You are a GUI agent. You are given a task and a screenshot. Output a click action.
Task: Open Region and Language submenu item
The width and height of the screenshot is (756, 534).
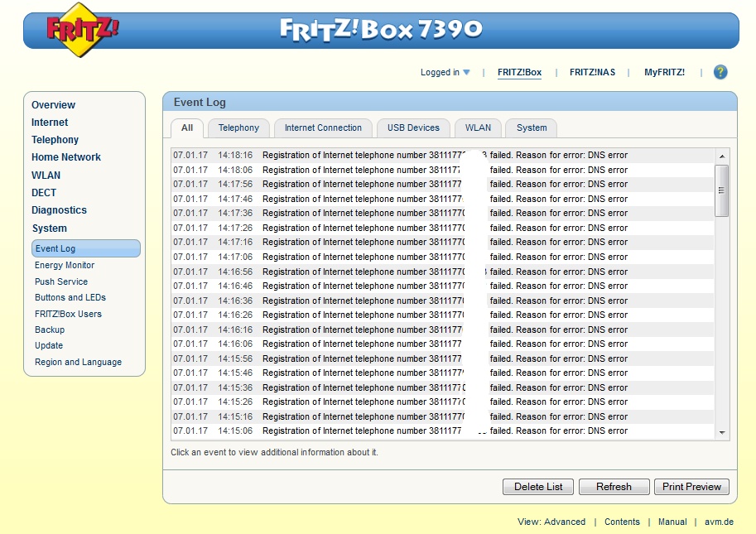[78, 362]
